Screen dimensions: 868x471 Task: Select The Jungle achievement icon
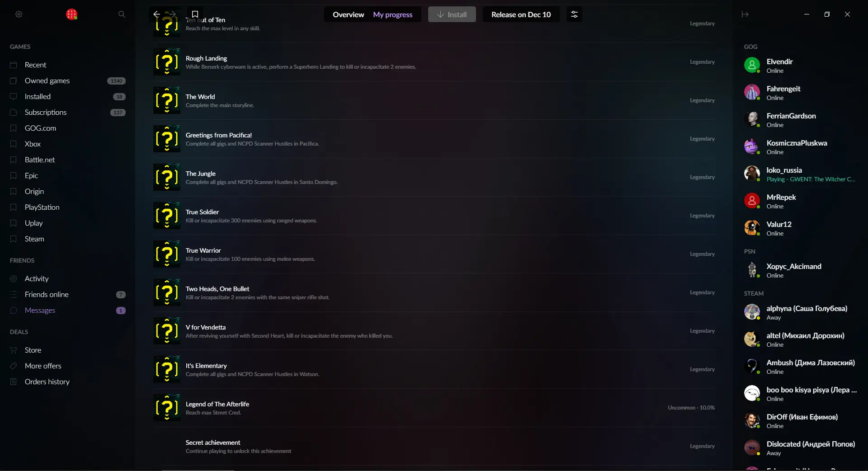tap(167, 177)
